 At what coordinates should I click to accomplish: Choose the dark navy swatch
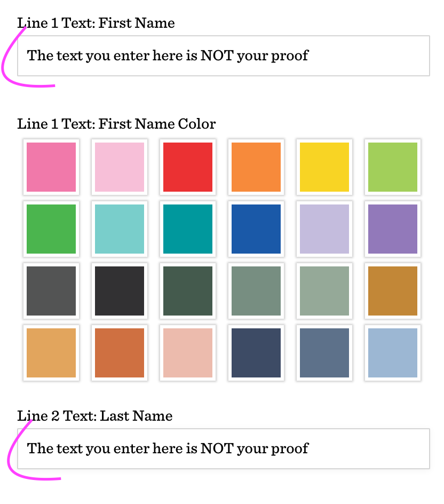[256, 353]
